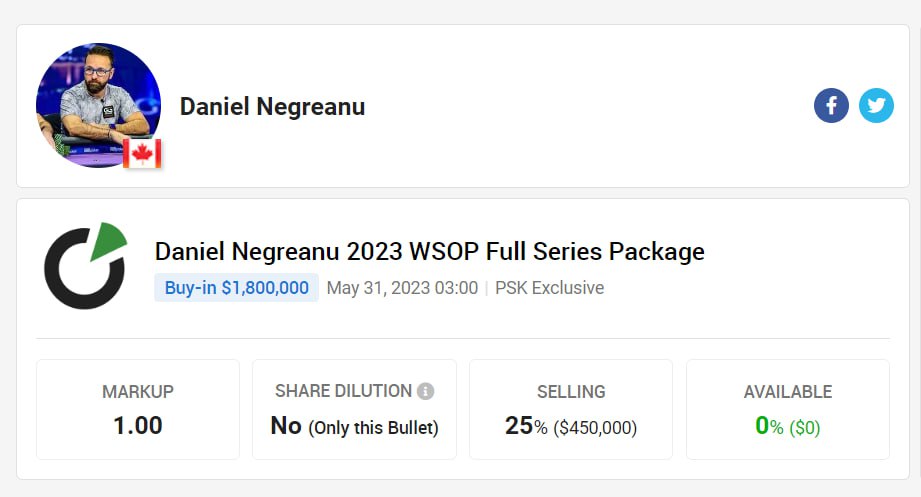Click the SHARE DILUTION heading text
Screen dimensions: 921x497
pyautogui.click(x=343, y=391)
